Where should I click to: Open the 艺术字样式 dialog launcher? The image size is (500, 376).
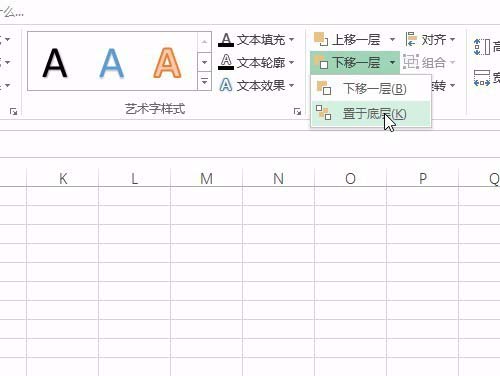(297, 112)
